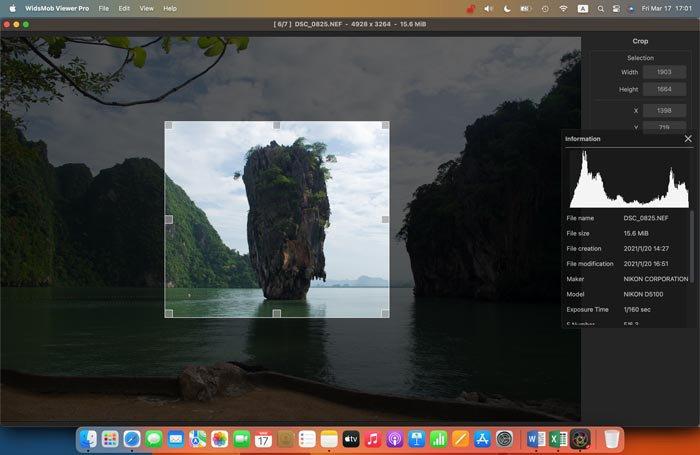Launch Music app from the Dock
Viewport: 700px width, 455px height.
(x=373, y=439)
